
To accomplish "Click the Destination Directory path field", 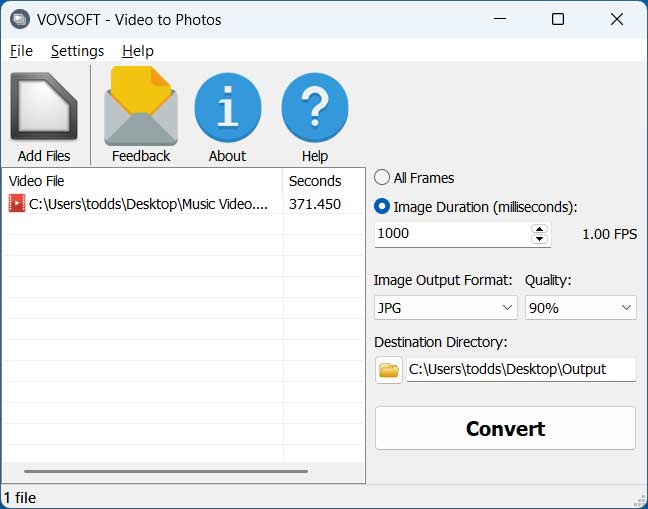I will 521,369.
